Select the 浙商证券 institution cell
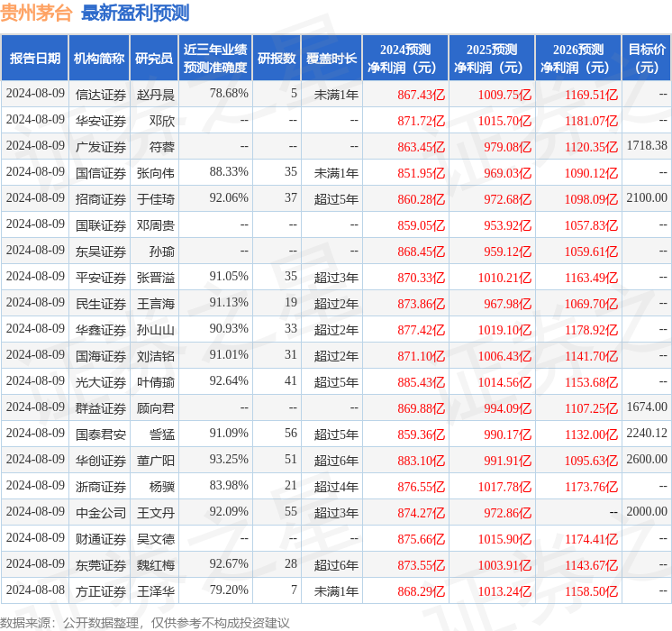The width and height of the screenshot is (672, 631). tap(101, 487)
